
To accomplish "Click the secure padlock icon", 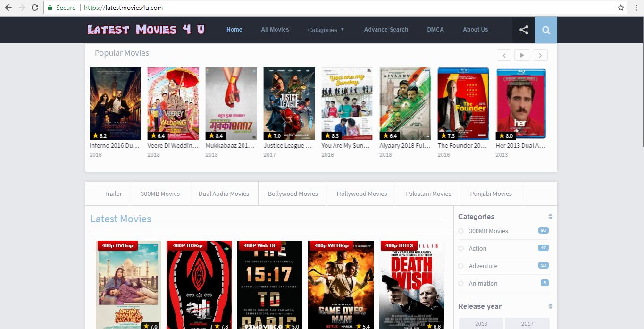I will [50, 8].
